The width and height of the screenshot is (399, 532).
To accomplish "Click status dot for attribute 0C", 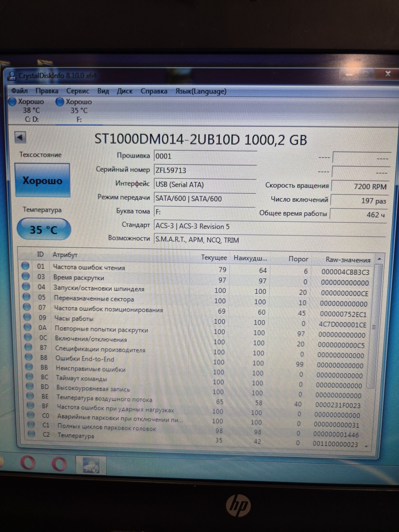I will tap(28, 337).
